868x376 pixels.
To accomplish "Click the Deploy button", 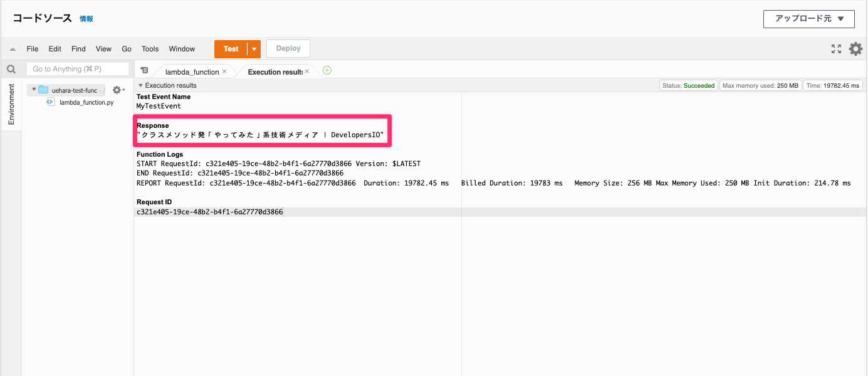I will [288, 48].
